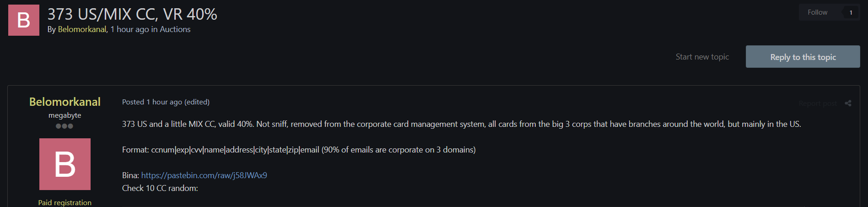Click the topic title heading

[x=132, y=14]
